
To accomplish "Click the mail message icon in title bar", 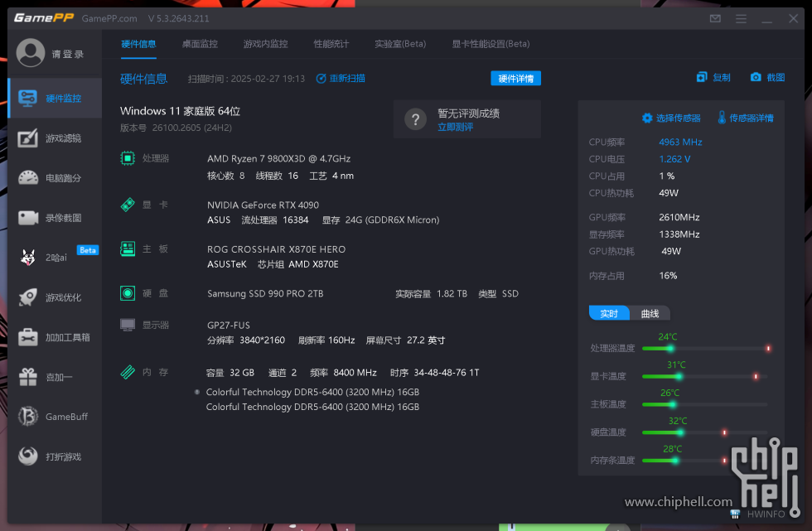I will tap(715, 18).
